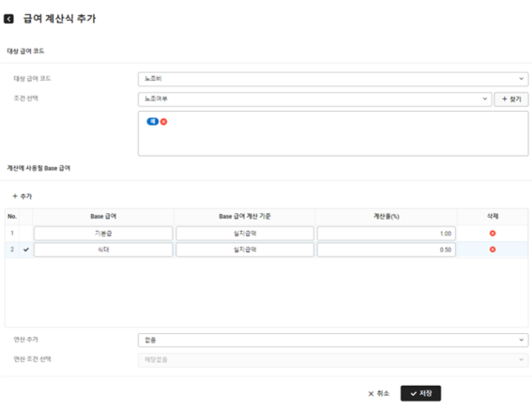The height and width of the screenshot is (411, 532).
Task: Open the 조건 선택 dropdown showing 노조여부
Action: tap(315, 99)
